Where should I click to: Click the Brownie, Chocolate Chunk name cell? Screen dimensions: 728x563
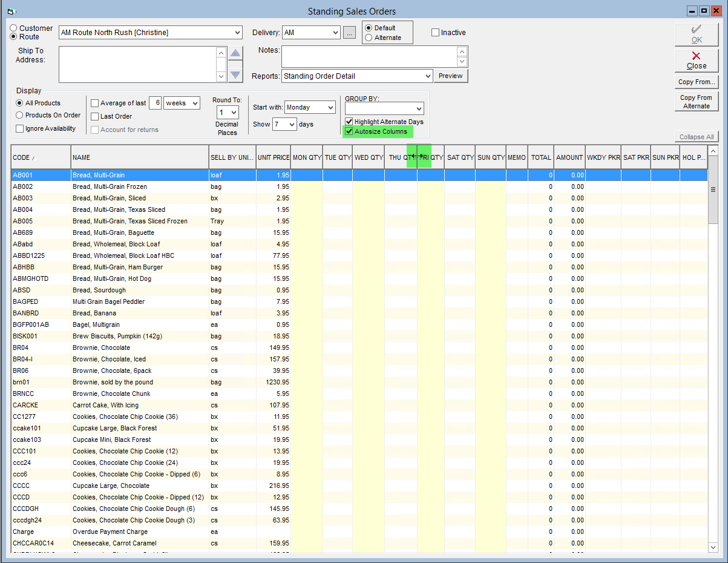[140, 393]
